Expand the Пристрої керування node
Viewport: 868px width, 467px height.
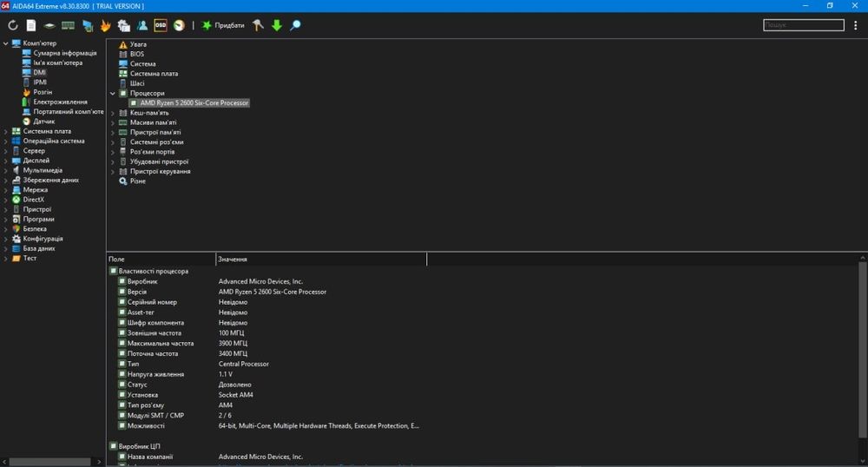[112, 172]
